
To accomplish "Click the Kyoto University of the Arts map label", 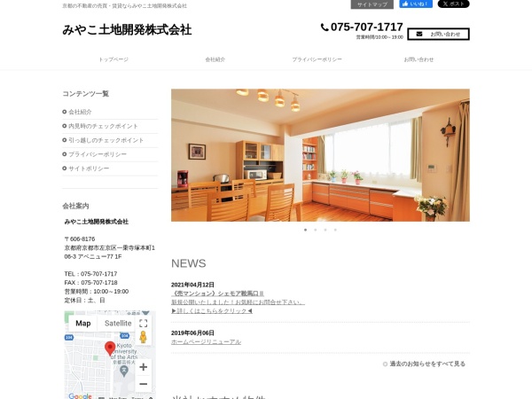I will tap(124, 351).
